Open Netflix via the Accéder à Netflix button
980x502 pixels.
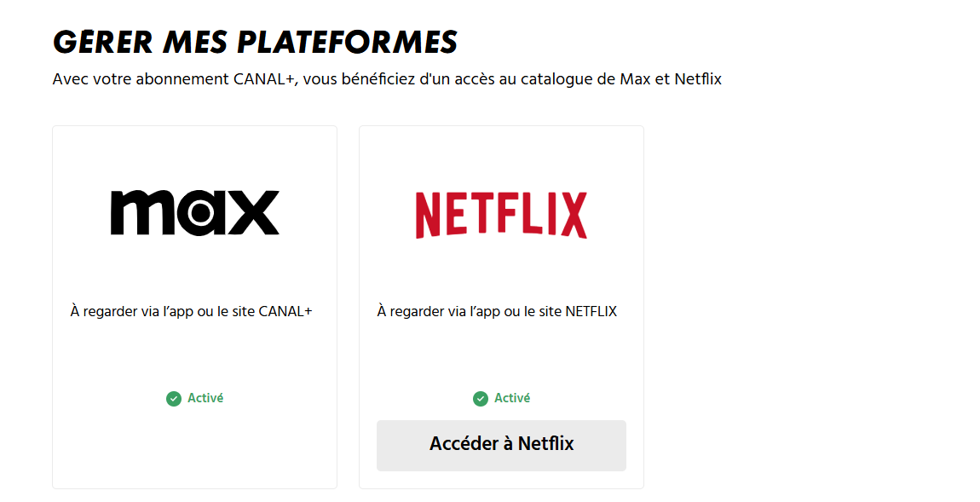(x=501, y=445)
